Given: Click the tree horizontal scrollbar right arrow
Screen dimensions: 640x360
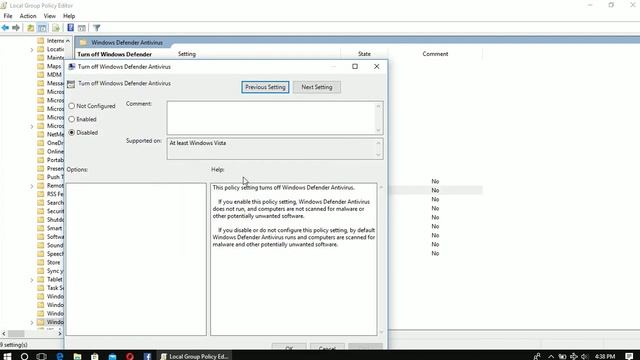Looking at the screenshot, I should [x=60, y=333].
